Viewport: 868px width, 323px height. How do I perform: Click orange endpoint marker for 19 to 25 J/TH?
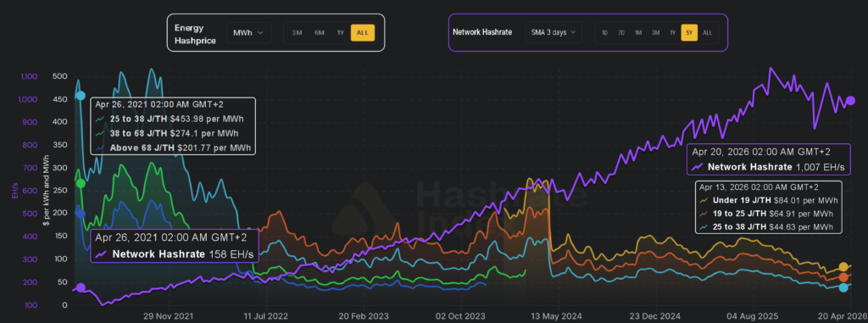843,277
